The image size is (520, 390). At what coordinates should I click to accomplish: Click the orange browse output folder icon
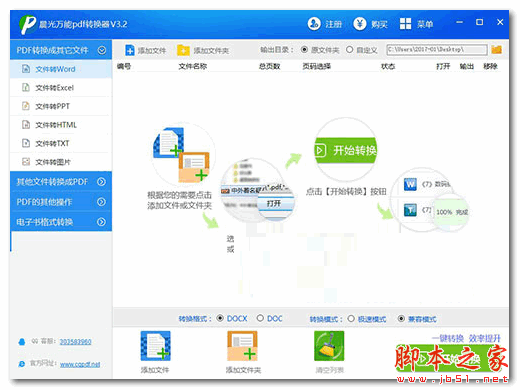pos(496,50)
